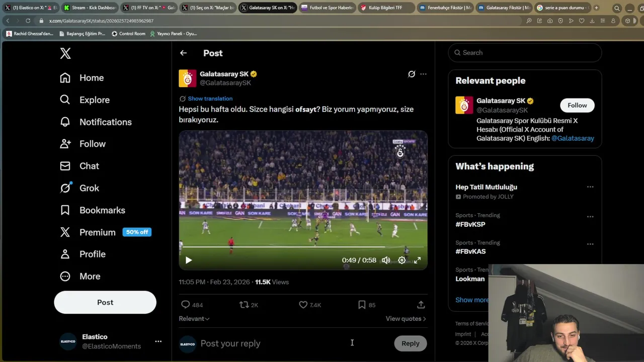Image resolution: width=644 pixels, height=362 pixels.
Task: Focus the Post your reply field
Action: point(294,343)
